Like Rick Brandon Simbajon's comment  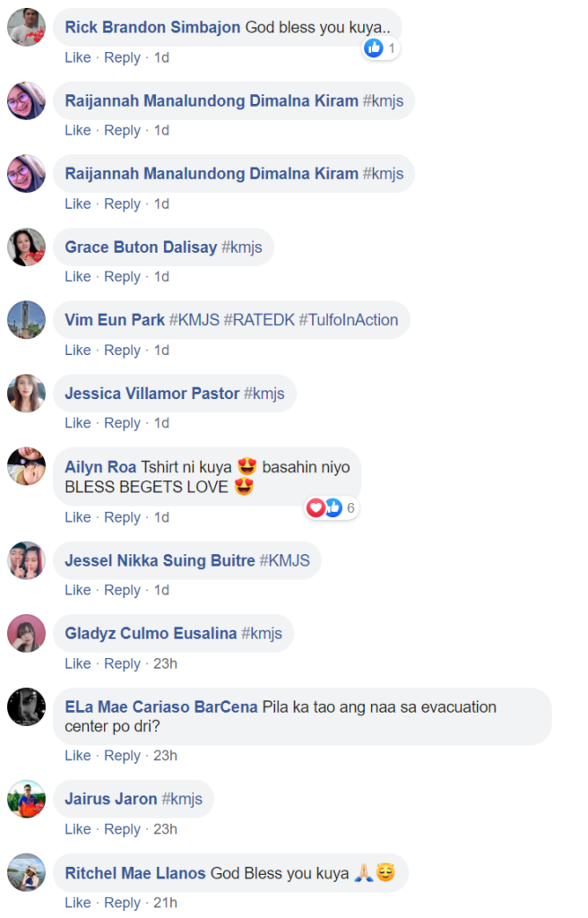pyautogui.click(x=78, y=57)
